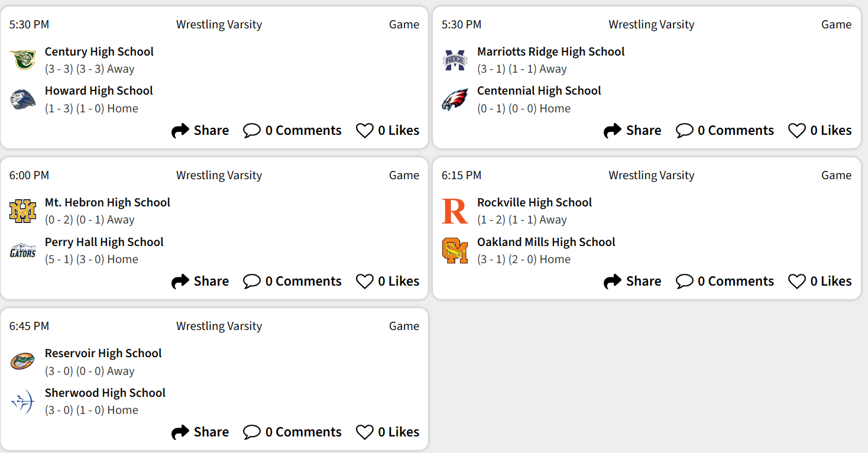Click the Rockville High School R logo
The width and height of the screenshot is (868, 453).
tap(455, 211)
